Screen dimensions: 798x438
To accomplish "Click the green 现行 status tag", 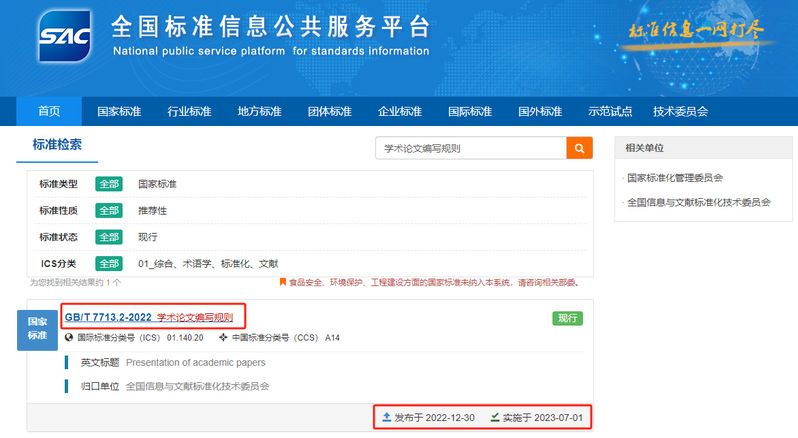I will [x=567, y=318].
